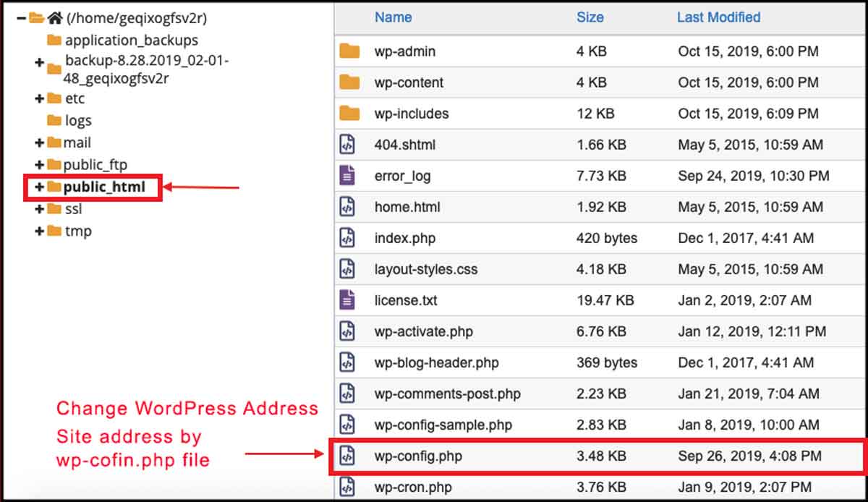Open public_html from the folder tree
The height and width of the screenshot is (502, 868).
[104, 187]
